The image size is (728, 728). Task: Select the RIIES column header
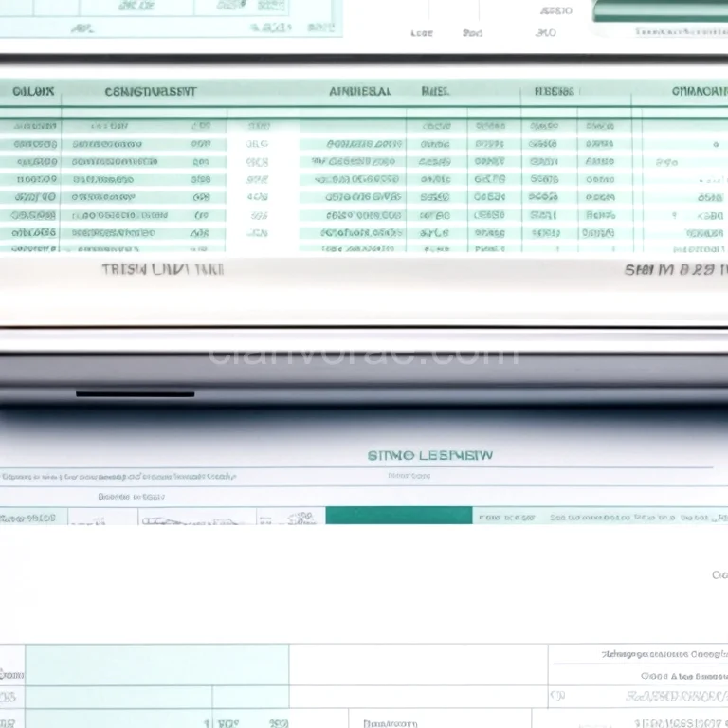pyautogui.click(x=435, y=92)
